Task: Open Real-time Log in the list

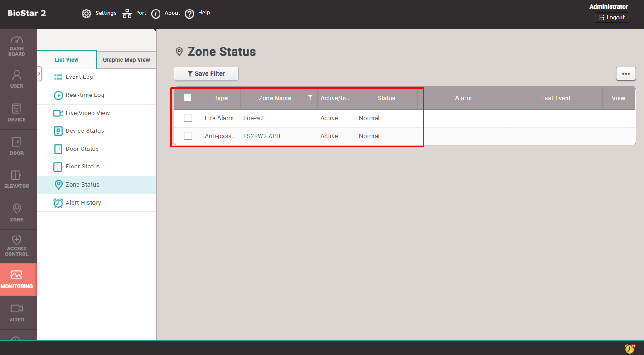Action: pyautogui.click(x=85, y=95)
